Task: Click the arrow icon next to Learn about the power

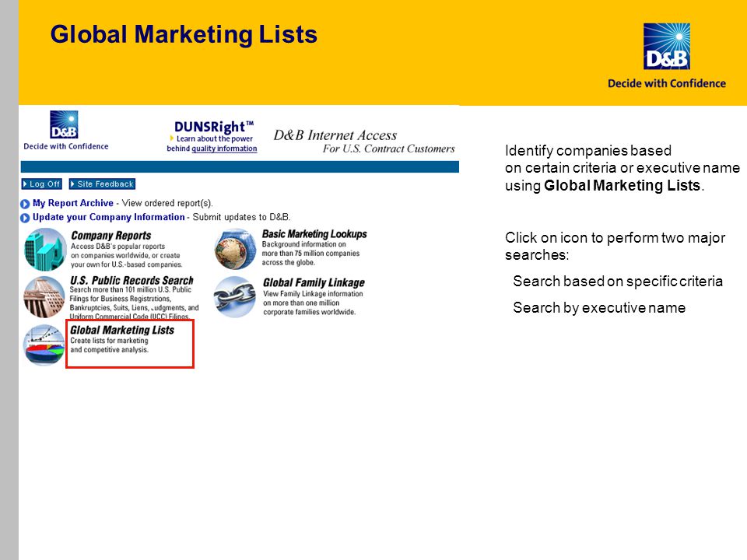Action: point(172,138)
